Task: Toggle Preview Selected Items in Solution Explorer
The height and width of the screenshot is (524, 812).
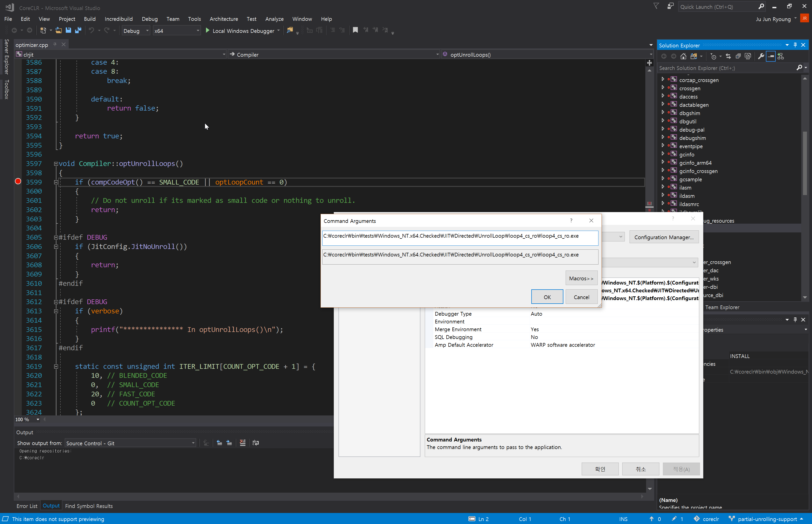Action: tap(771, 56)
